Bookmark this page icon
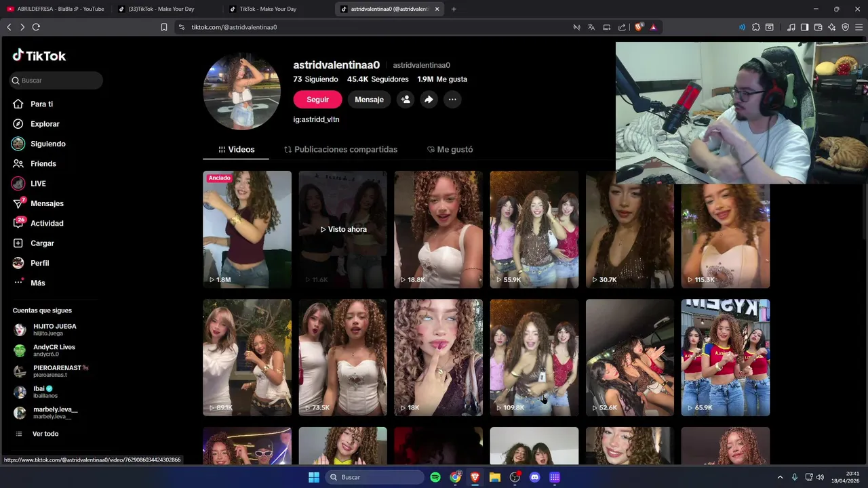The height and width of the screenshot is (488, 868). click(x=163, y=27)
